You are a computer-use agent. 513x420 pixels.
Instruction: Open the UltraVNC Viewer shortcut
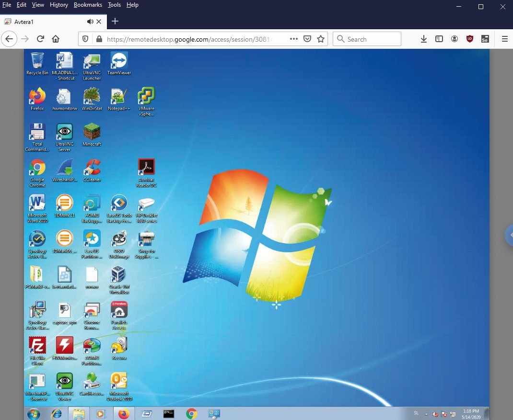(x=64, y=387)
